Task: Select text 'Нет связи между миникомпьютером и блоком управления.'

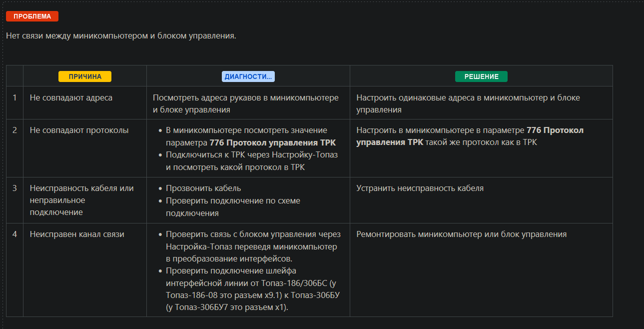Action: pos(121,36)
